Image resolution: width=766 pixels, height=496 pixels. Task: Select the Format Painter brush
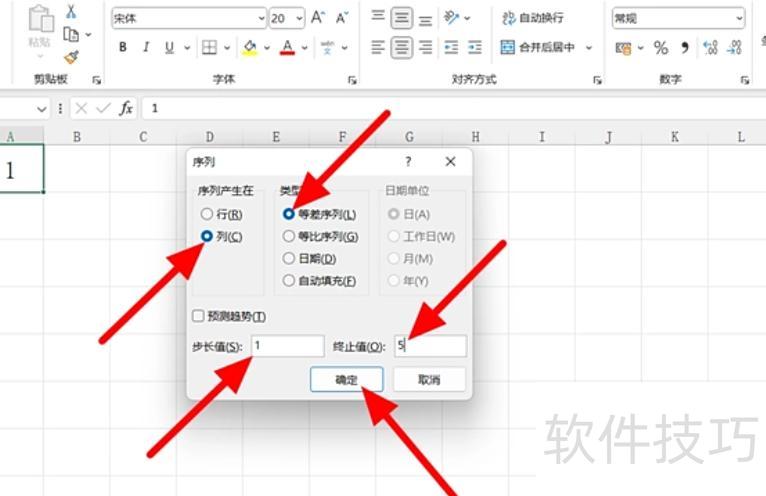tap(71, 58)
